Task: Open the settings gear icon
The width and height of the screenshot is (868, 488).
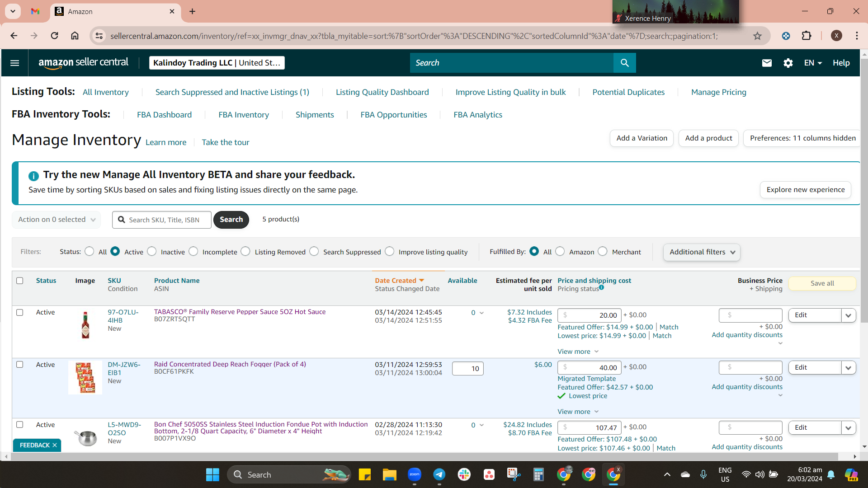Action: 788,63
